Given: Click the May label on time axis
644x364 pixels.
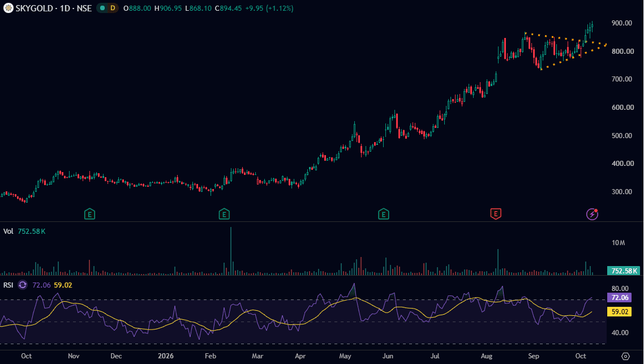Looking at the screenshot, I should coord(345,356).
